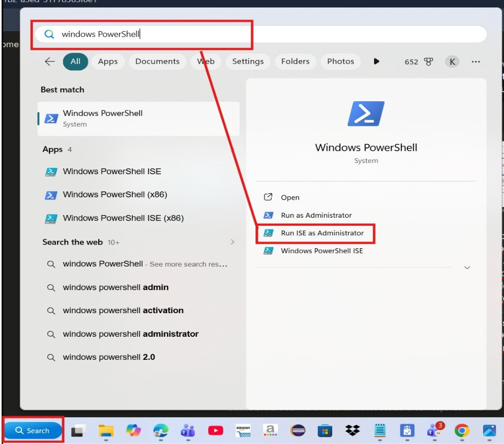Expand more actions with down chevron
Image resolution: width=504 pixels, height=444 pixels.
click(x=467, y=268)
